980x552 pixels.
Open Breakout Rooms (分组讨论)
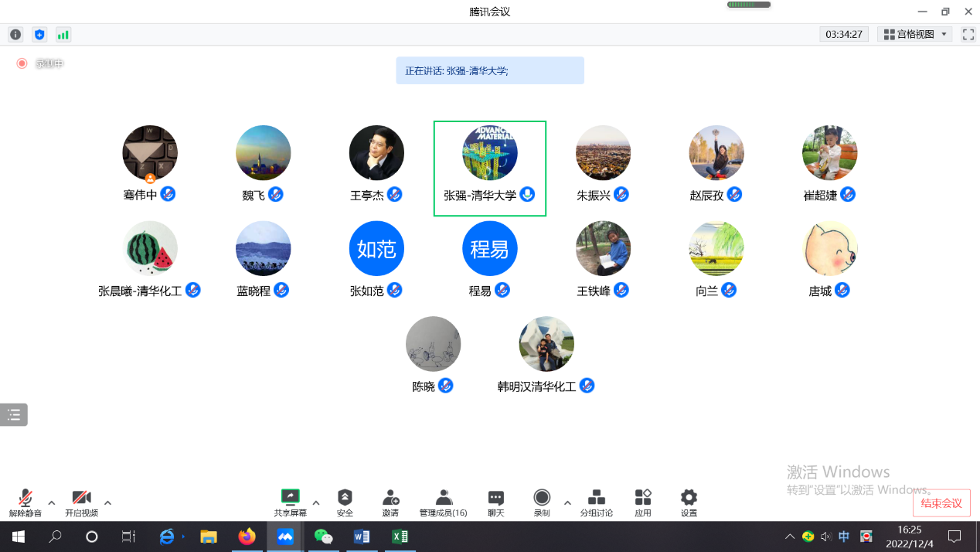pos(597,503)
